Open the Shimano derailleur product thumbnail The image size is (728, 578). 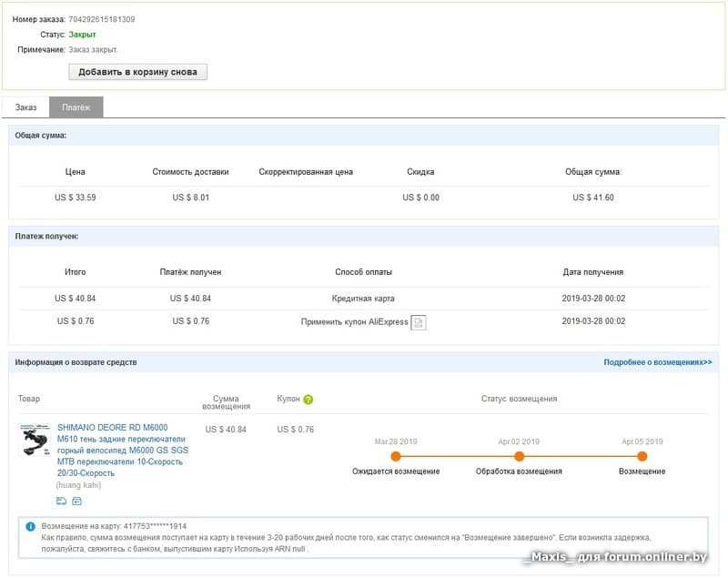(36, 441)
